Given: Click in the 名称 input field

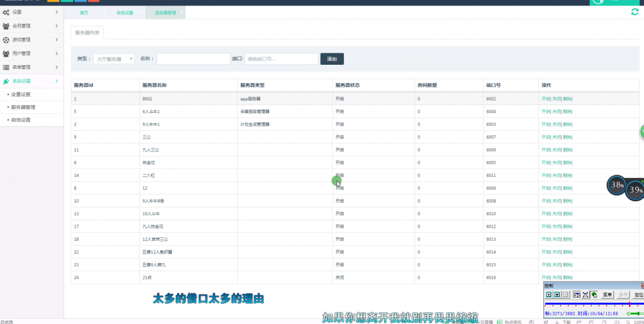Looking at the screenshot, I should coord(194,59).
